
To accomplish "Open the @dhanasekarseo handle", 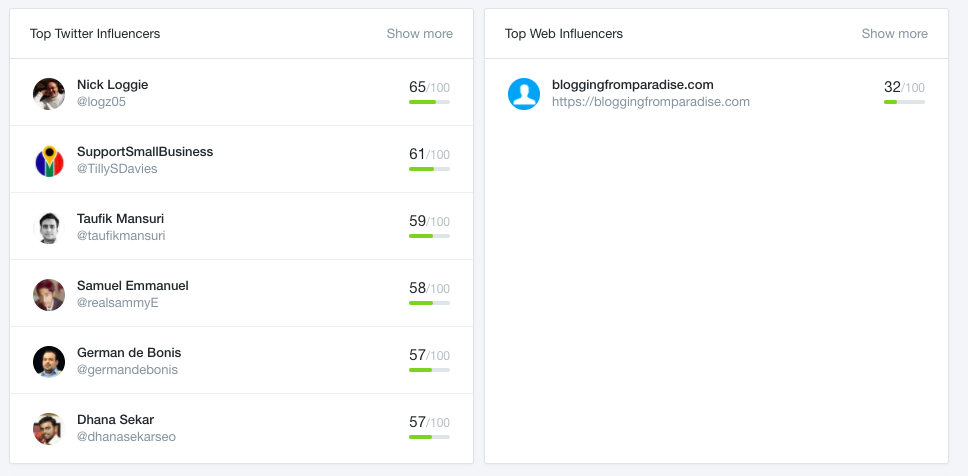I will pyautogui.click(x=127, y=437).
